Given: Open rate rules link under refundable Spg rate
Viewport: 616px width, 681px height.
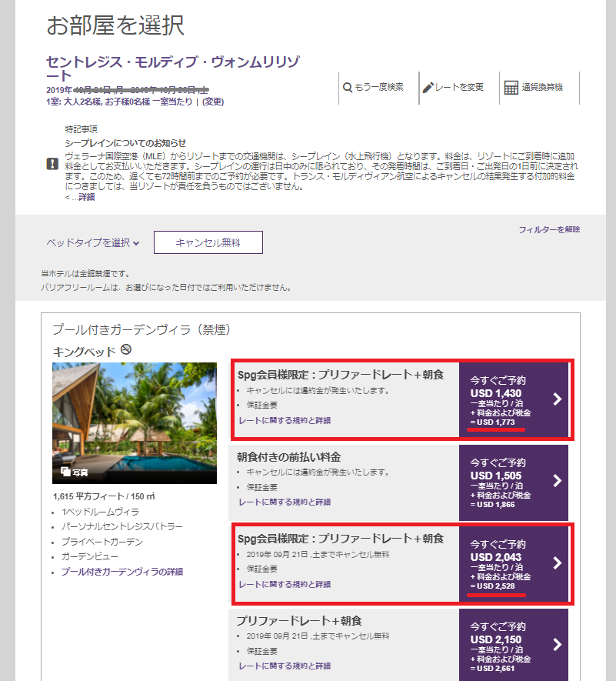Looking at the screenshot, I should 285,585.
